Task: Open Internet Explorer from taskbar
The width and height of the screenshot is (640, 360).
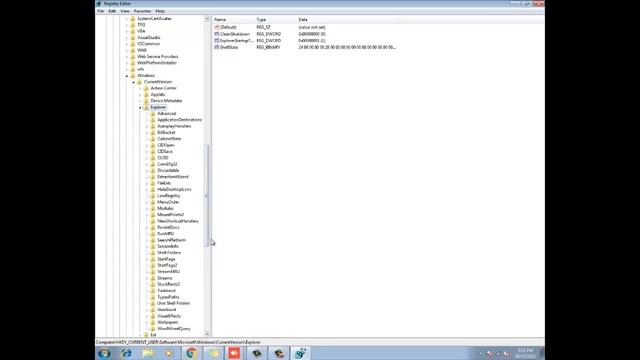Action: (126, 353)
